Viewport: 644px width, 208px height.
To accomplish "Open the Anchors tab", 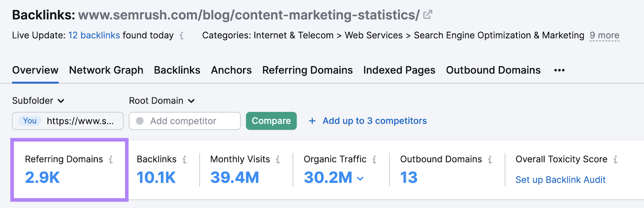I will tap(231, 70).
